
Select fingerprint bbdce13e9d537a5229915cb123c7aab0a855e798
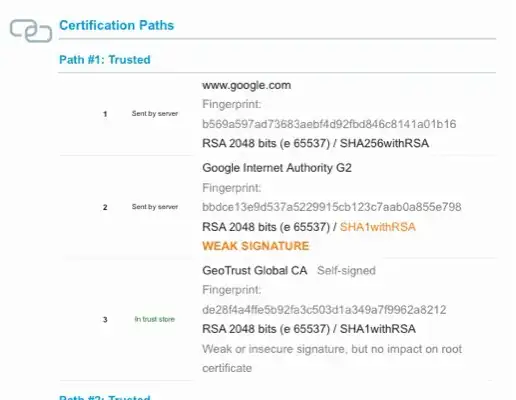(332, 207)
